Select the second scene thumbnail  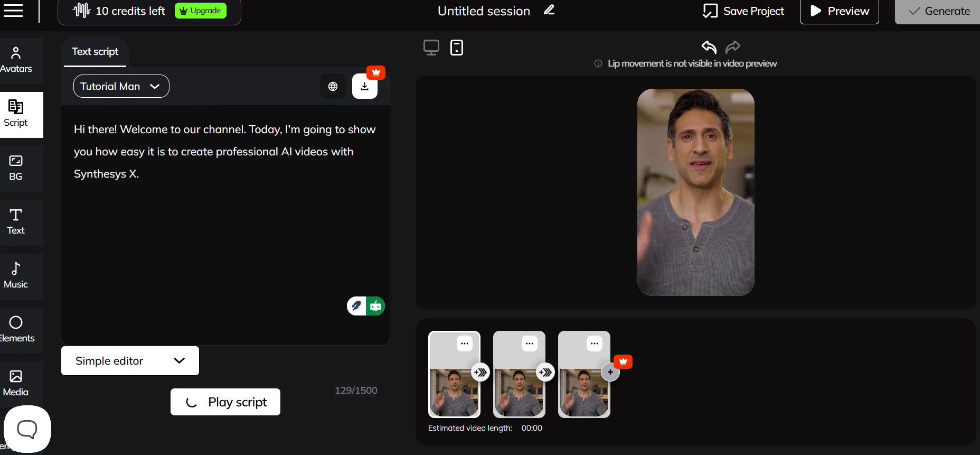pyautogui.click(x=519, y=391)
